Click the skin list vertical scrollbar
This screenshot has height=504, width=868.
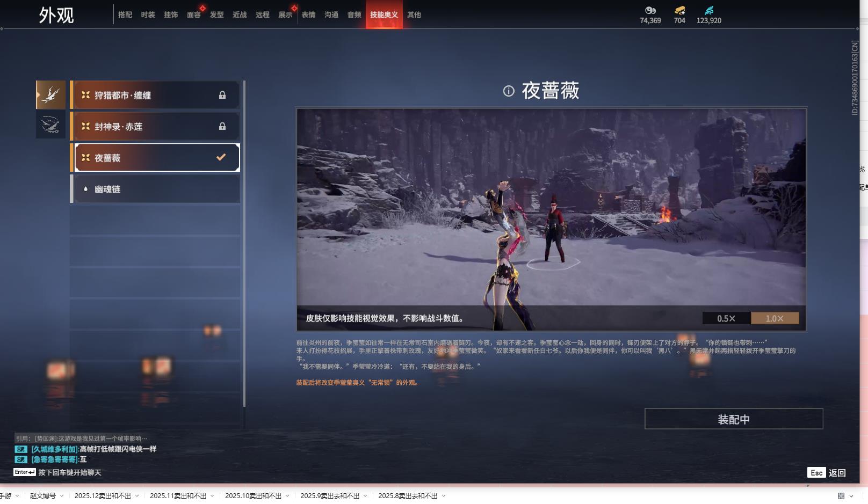pyautogui.click(x=244, y=244)
